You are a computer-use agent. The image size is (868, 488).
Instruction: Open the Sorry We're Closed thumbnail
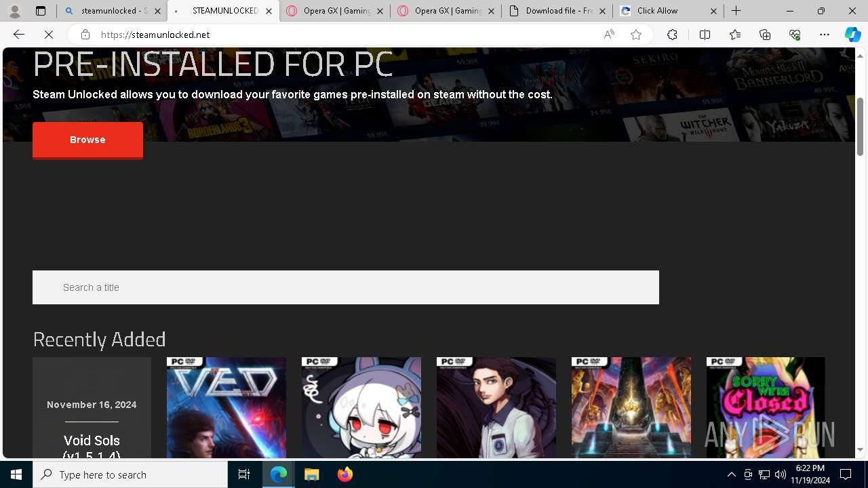(x=766, y=408)
